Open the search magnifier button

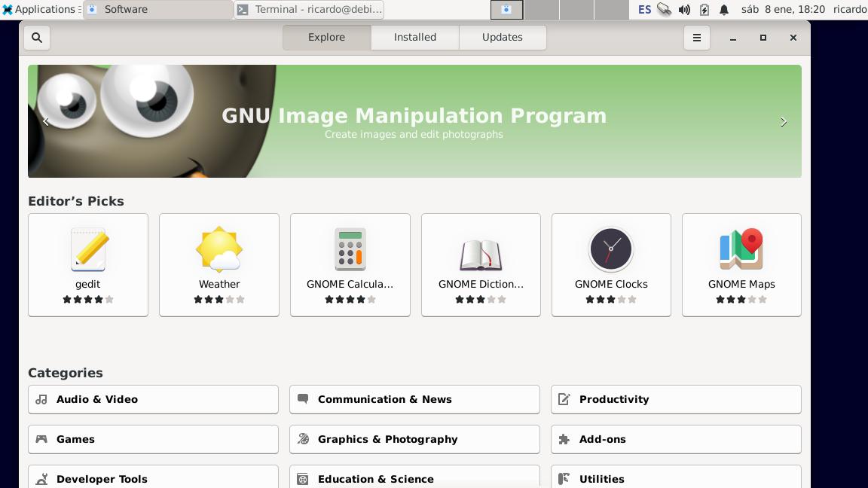[37, 38]
